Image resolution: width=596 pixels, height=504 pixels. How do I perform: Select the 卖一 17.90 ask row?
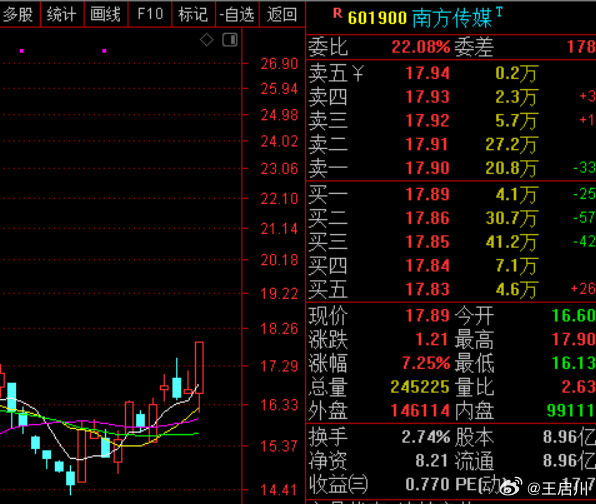coord(451,168)
